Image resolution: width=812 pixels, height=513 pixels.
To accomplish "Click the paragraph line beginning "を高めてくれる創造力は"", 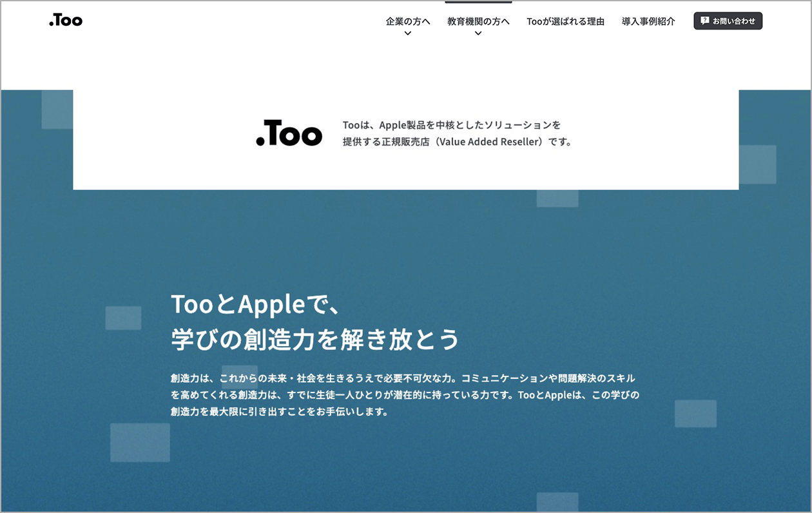I will (405, 394).
